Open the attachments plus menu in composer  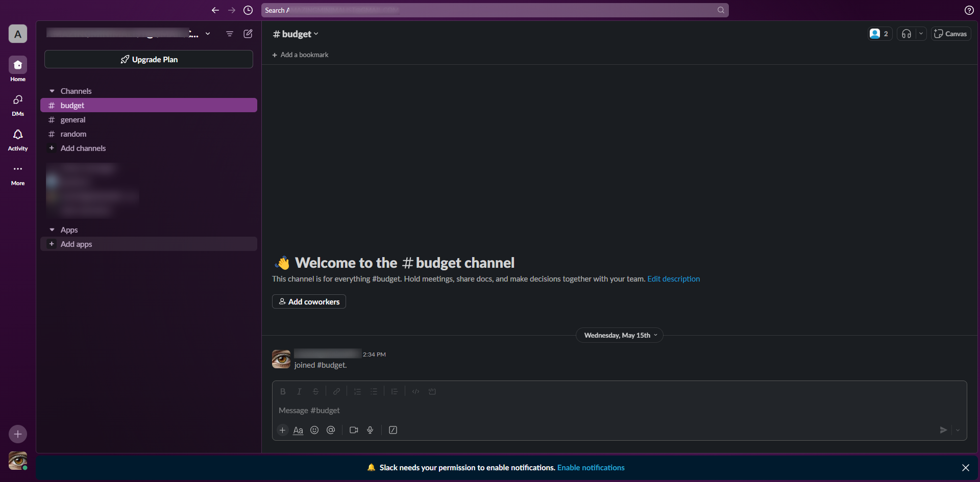click(282, 430)
